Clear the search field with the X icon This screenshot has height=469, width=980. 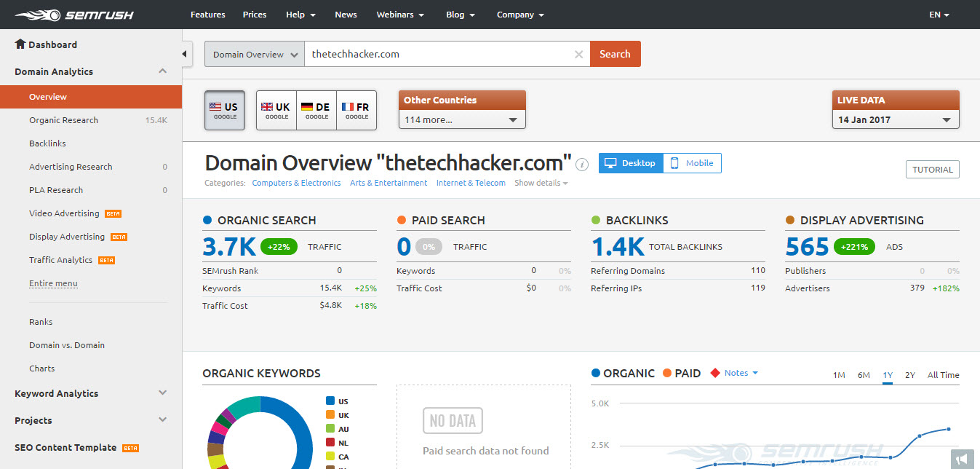tap(578, 54)
